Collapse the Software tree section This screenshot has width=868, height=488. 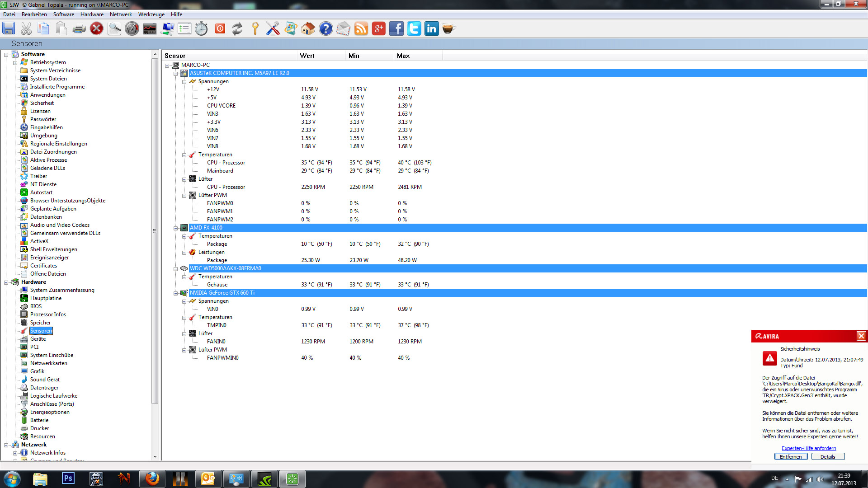(6, 55)
